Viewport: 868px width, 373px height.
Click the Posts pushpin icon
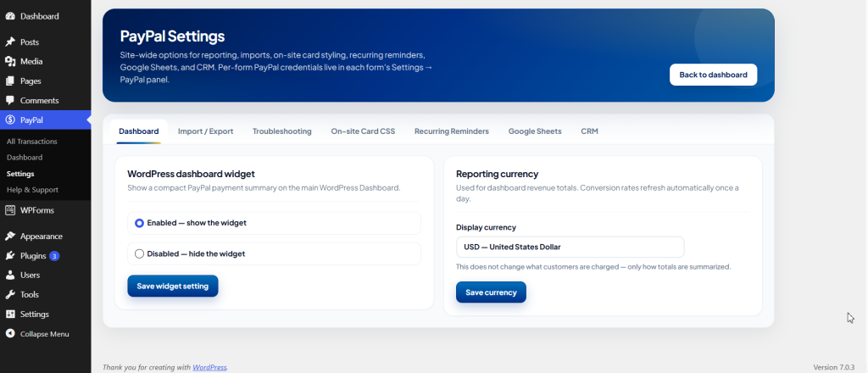tap(10, 42)
